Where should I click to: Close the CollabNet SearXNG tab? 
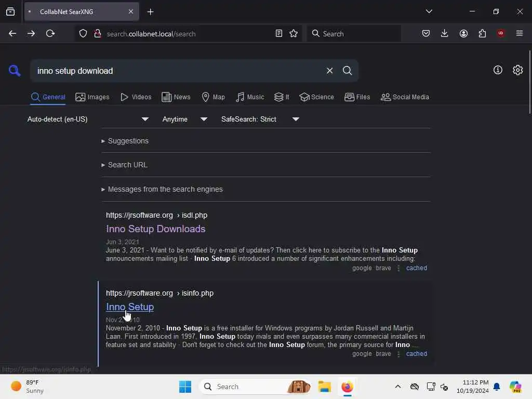131,11
